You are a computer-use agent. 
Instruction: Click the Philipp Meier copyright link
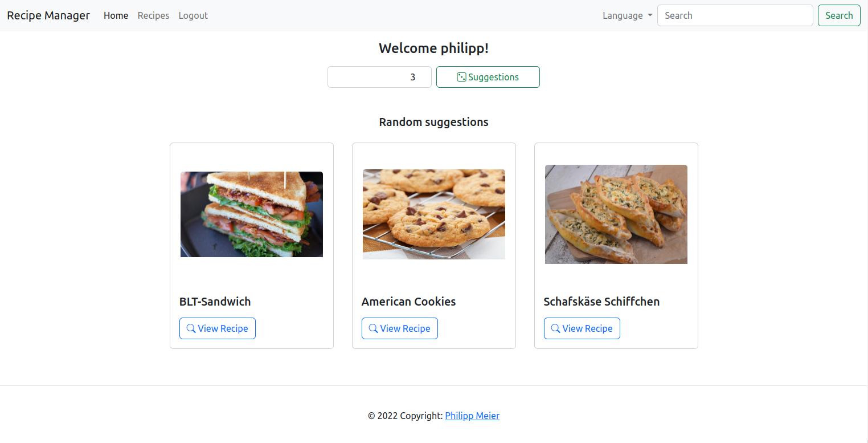tap(472, 416)
